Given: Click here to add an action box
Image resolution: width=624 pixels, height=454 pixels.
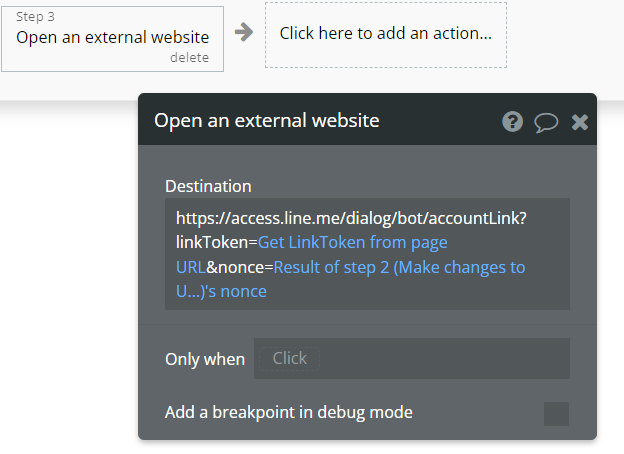Looking at the screenshot, I should tap(386, 35).
